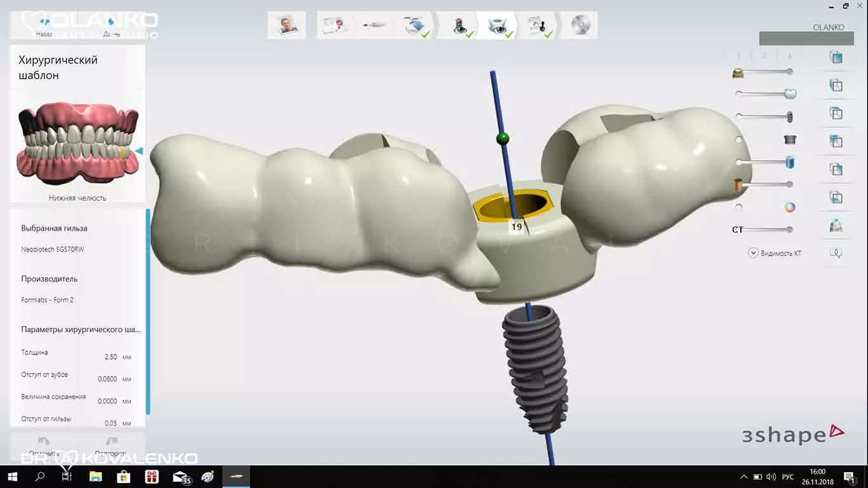Open the comment bubble icon showing 0

(x=836, y=253)
